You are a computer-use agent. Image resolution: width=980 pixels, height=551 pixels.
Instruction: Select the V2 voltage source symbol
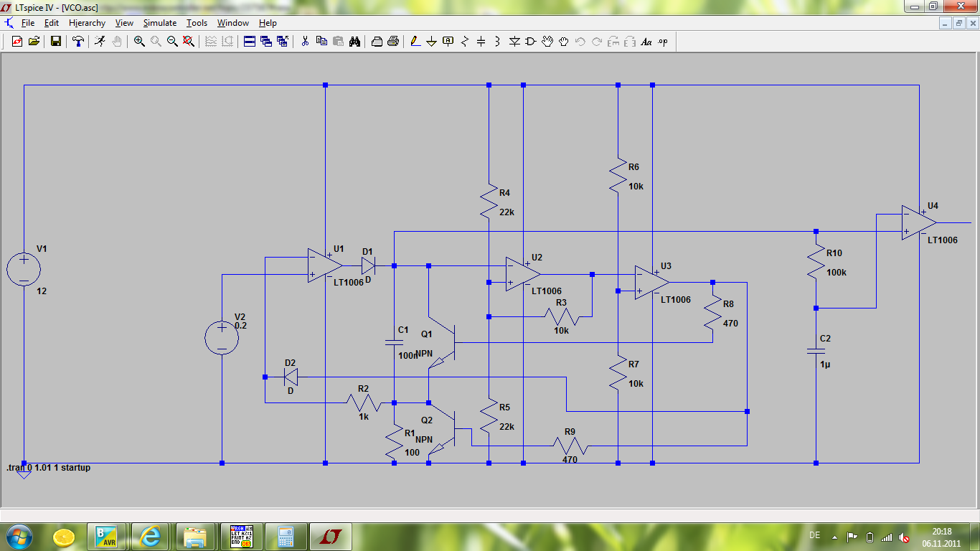[222, 338]
